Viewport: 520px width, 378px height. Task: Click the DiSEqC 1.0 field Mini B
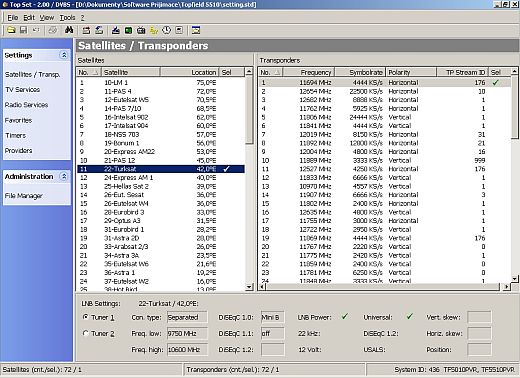coord(272,317)
